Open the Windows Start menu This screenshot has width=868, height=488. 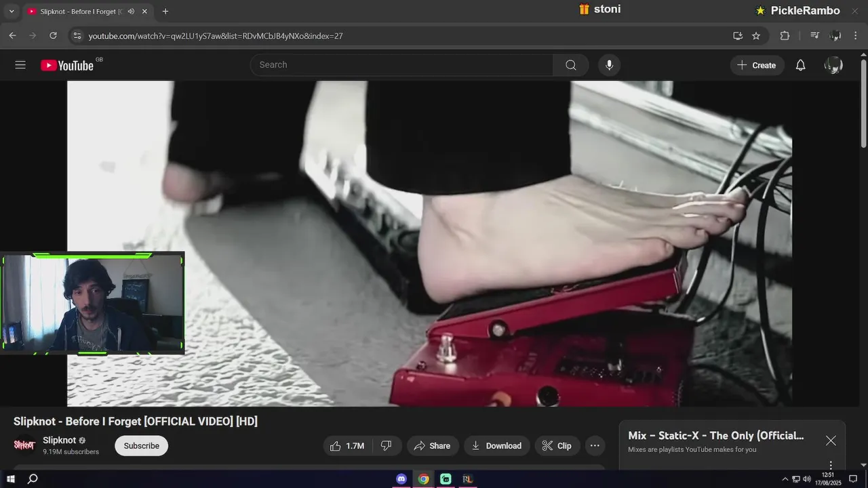(x=10, y=479)
